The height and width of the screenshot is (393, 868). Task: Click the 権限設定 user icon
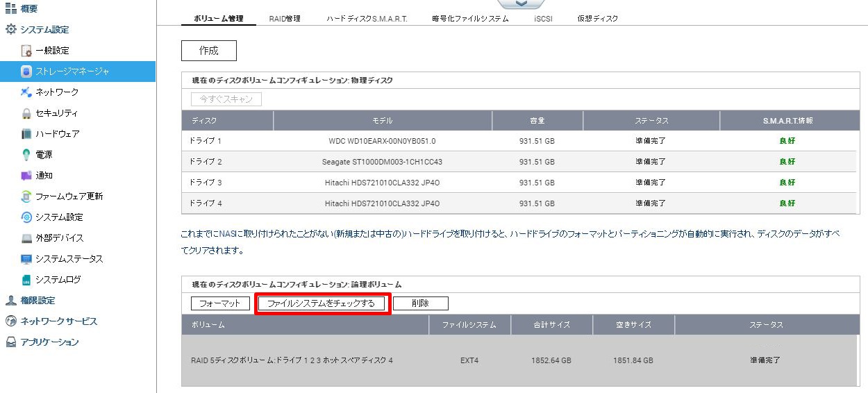click(10, 301)
